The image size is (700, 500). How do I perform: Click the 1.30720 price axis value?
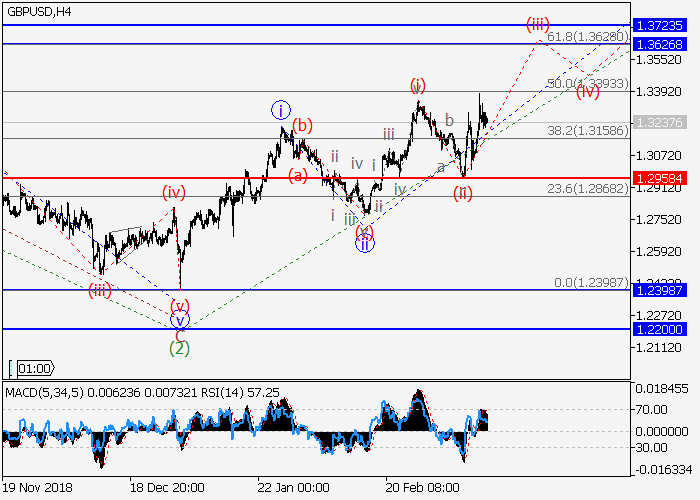click(x=659, y=155)
